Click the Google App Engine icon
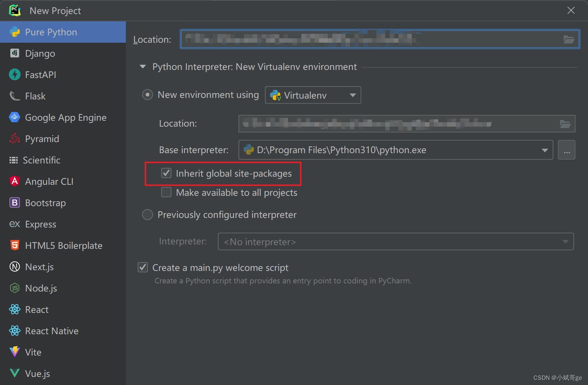 pyautogui.click(x=15, y=117)
